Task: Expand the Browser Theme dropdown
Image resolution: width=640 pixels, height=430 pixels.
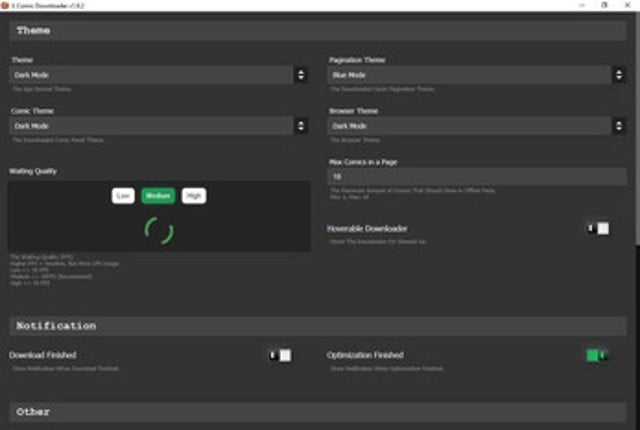Action: click(x=477, y=126)
